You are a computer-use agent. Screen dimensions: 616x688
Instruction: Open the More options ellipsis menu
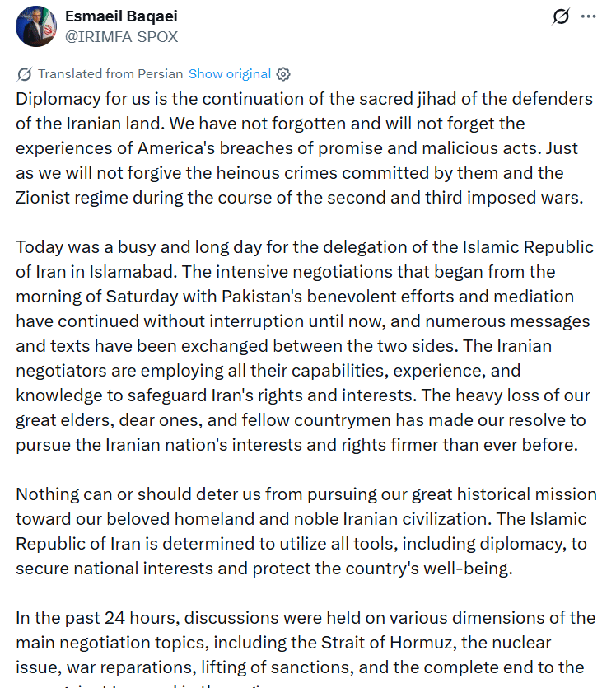[588, 16]
